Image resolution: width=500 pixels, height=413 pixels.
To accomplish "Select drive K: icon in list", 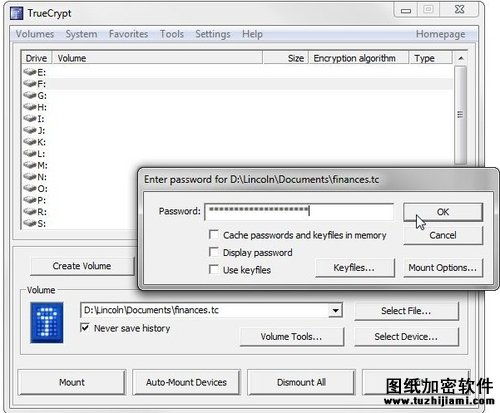I will tap(30, 142).
